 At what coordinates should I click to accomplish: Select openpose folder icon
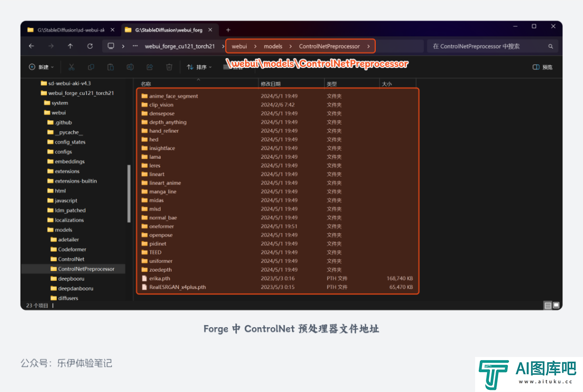click(145, 235)
